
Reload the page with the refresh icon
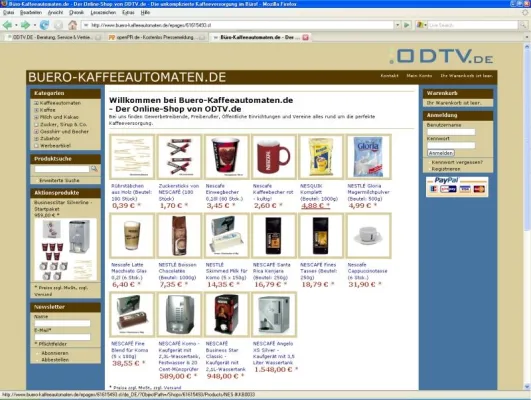pyautogui.click(x=44, y=25)
